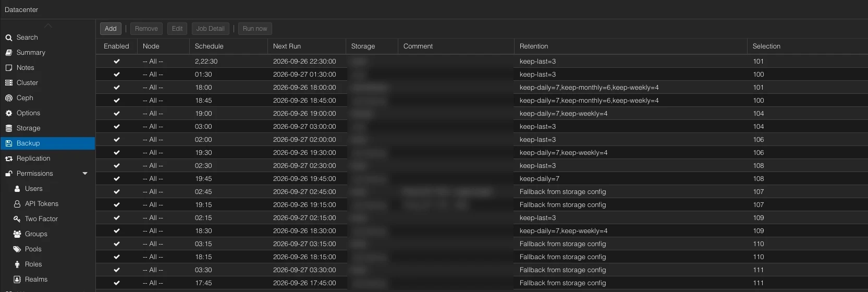Click the Add backup job button
This screenshot has width=868, height=292.
pyautogui.click(x=111, y=29)
